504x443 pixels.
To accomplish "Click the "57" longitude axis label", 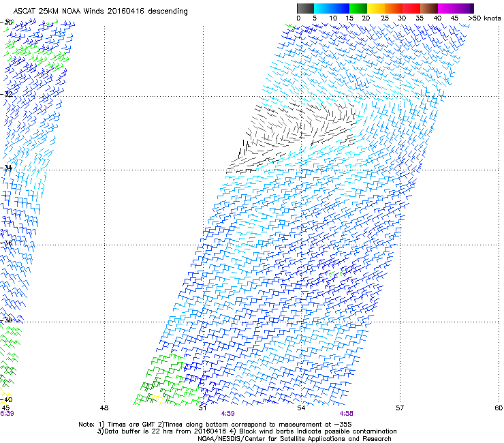I will (x=400, y=408).
